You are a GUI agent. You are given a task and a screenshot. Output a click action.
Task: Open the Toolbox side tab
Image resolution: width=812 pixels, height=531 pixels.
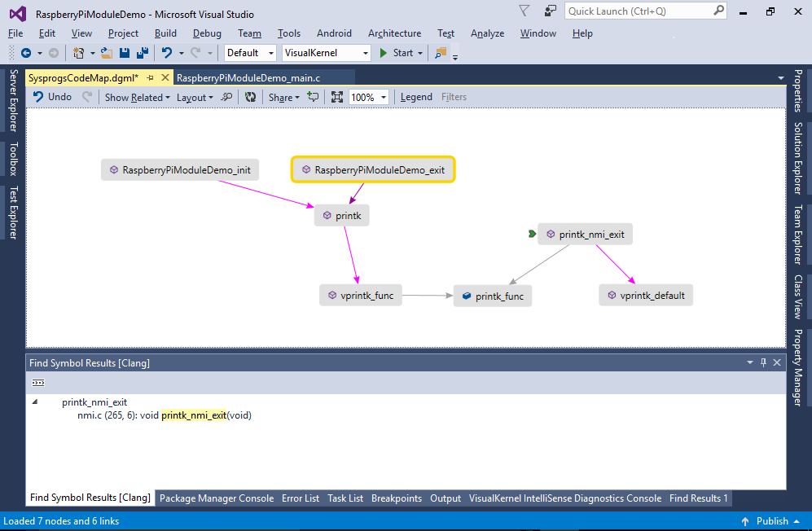14,159
